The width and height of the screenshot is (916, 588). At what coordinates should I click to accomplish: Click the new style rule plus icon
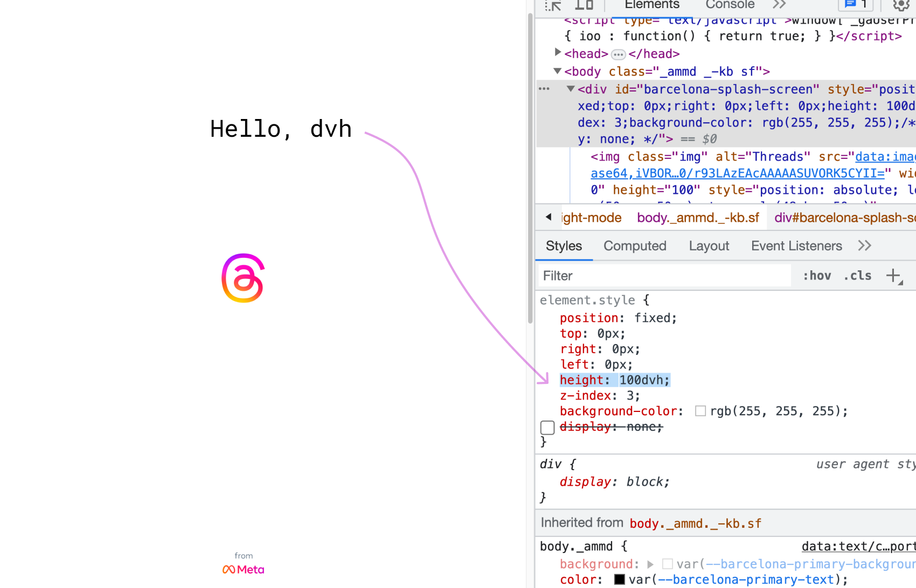[x=893, y=276]
